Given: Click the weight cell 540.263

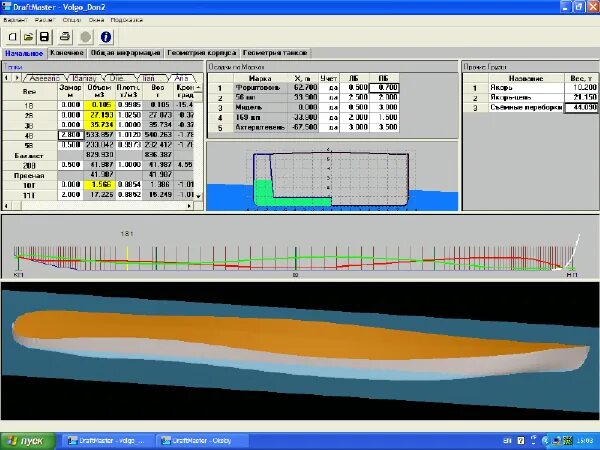Looking at the screenshot, I should coord(158,135).
